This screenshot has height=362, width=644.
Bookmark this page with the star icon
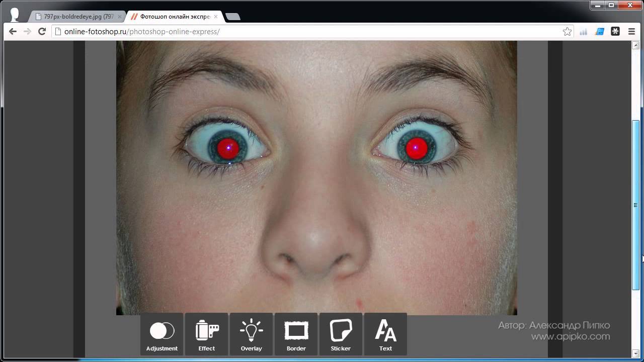[x=567, y=32]
